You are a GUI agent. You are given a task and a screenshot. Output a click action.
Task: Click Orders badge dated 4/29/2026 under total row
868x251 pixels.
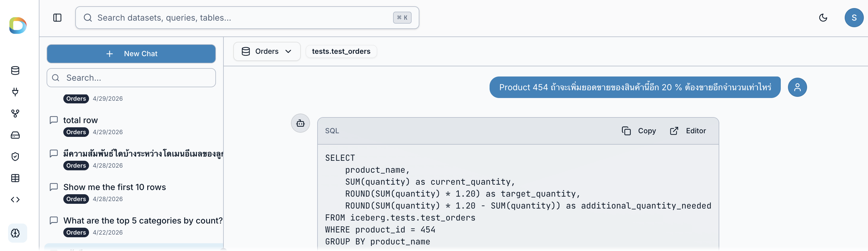[76, 132]
